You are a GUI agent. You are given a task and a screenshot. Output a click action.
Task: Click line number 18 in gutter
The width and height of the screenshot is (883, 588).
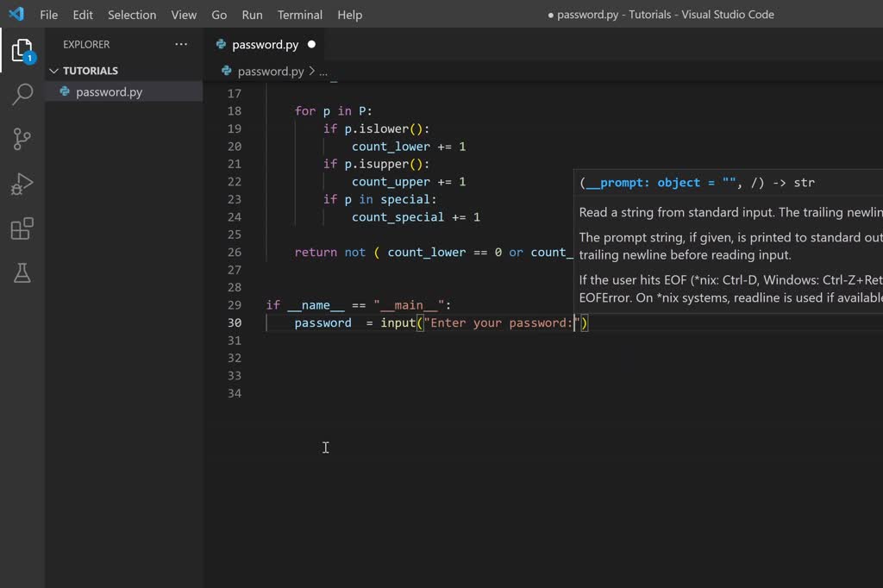click(235, 111)
